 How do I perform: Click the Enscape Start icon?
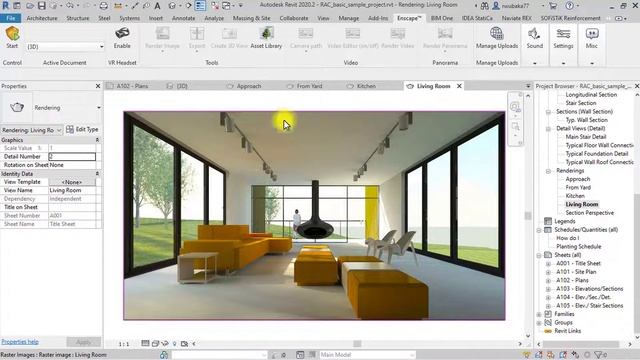pyautogui.click(x=12, y=33)
